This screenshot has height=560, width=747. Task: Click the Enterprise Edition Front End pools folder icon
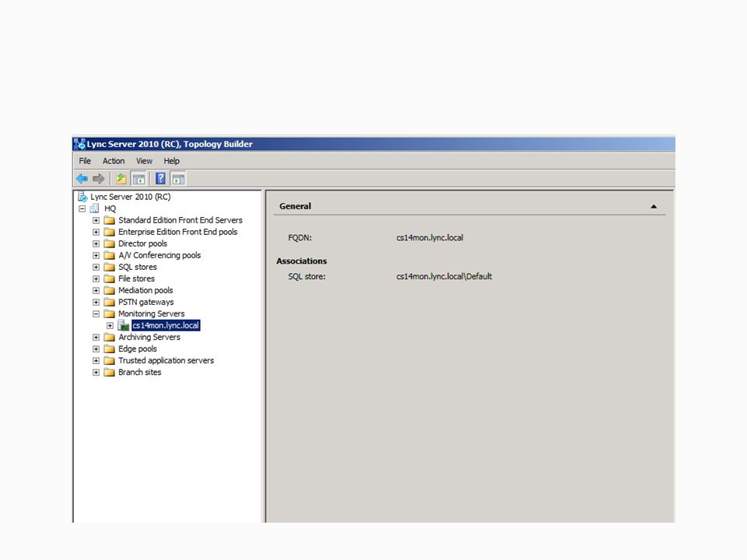coord(110,232)
